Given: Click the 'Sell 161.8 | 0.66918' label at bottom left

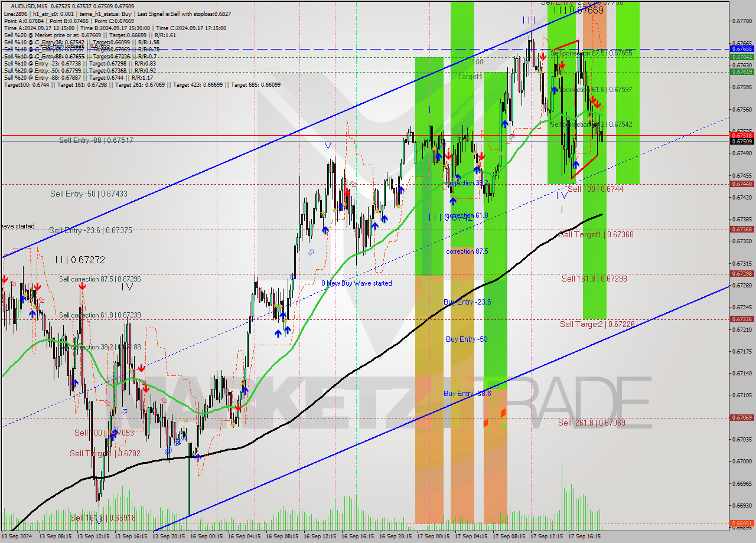Looking at the screenshot, I should (x=103, y=518).
